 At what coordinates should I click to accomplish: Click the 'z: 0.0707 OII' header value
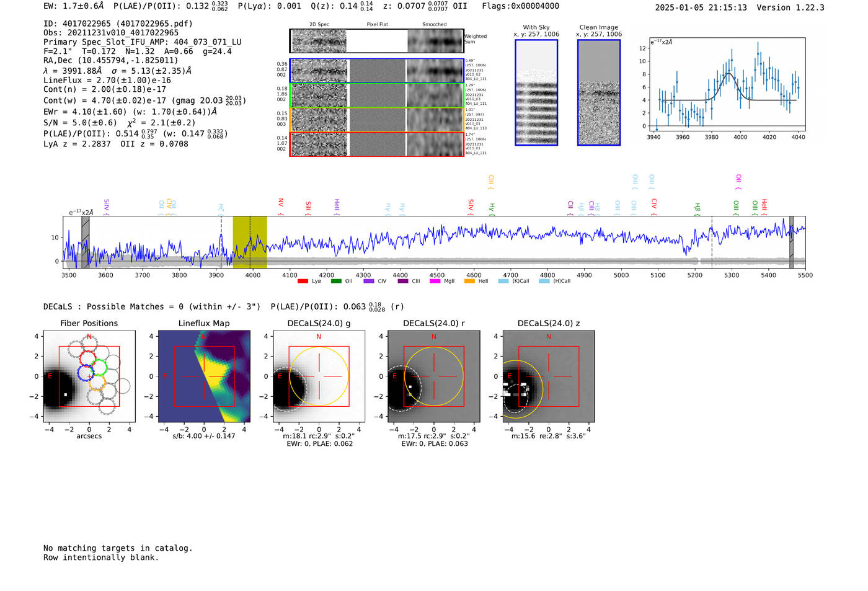pos(425,6)
